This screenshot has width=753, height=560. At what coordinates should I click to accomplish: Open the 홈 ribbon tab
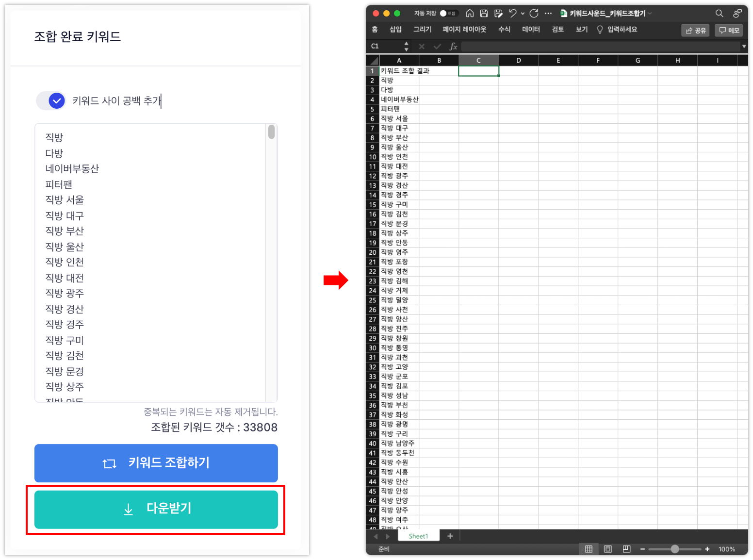375,30
